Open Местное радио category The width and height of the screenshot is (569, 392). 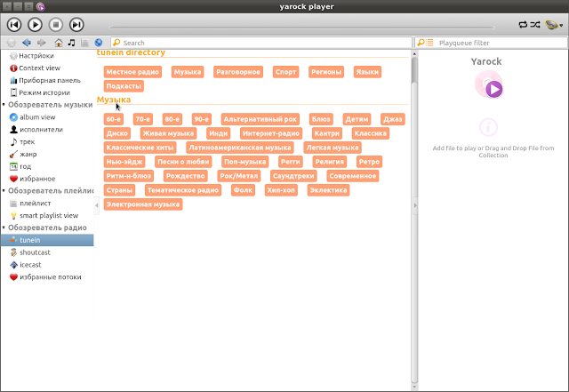[132, 72]
